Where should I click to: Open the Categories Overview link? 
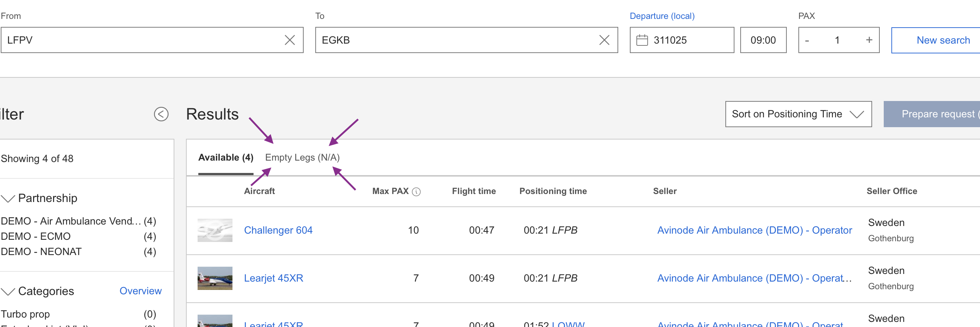point(140,291)
